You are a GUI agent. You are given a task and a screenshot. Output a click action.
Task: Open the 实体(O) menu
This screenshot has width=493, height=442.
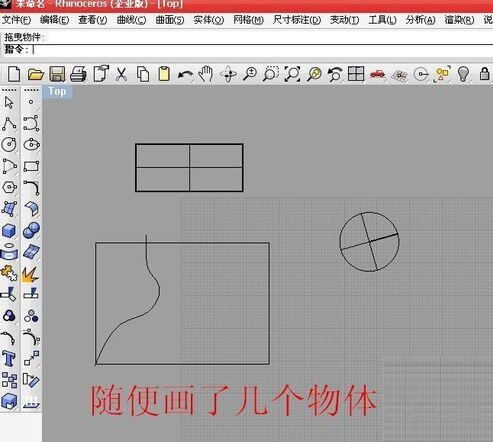pyautogui.click(x=209, y=20)
